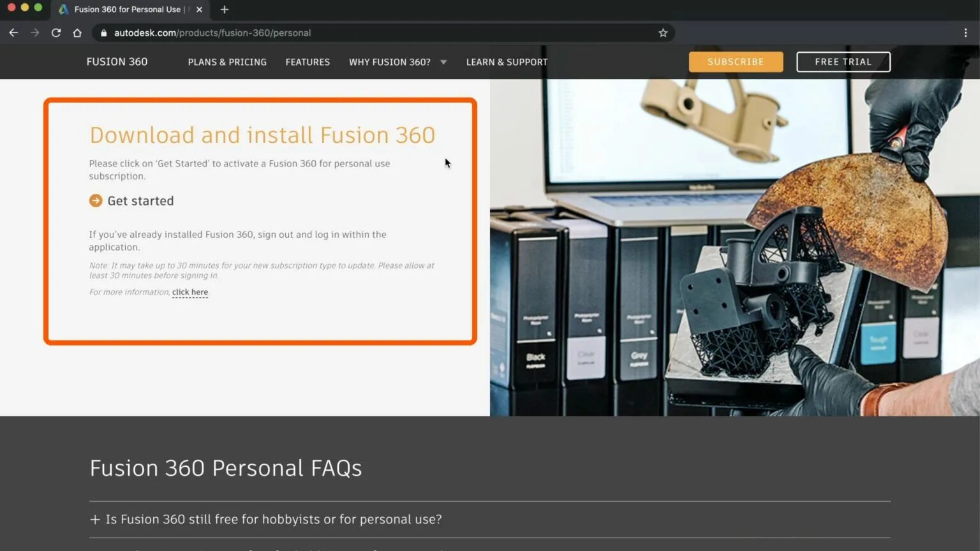
Task: Click the Subscribe button
Action: pos(735,61)
